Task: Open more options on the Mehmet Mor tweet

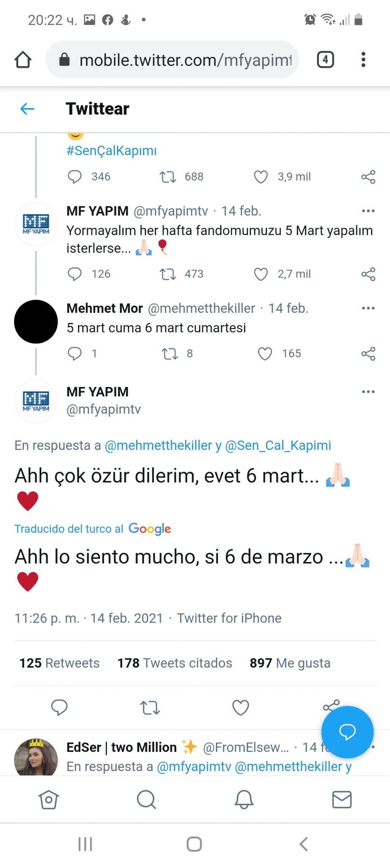Action: 368,308
